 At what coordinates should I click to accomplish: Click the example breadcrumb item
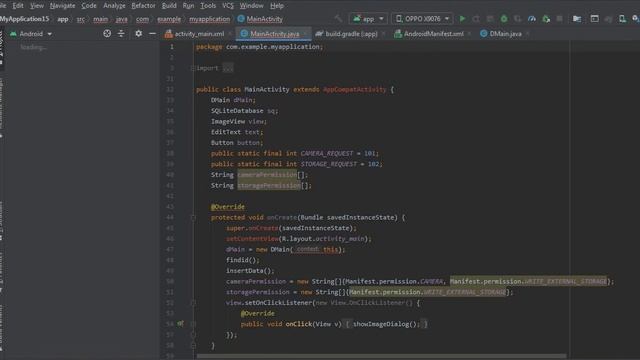(169, 19)
